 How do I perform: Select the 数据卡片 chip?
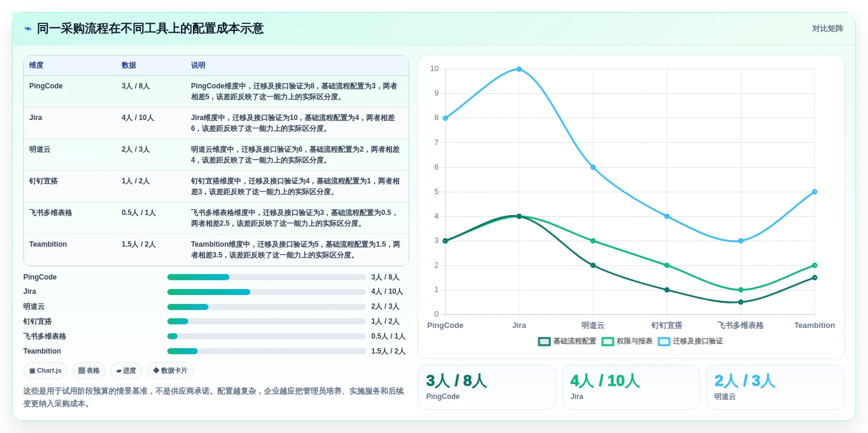pyautogui.click(x=170, y=371)
